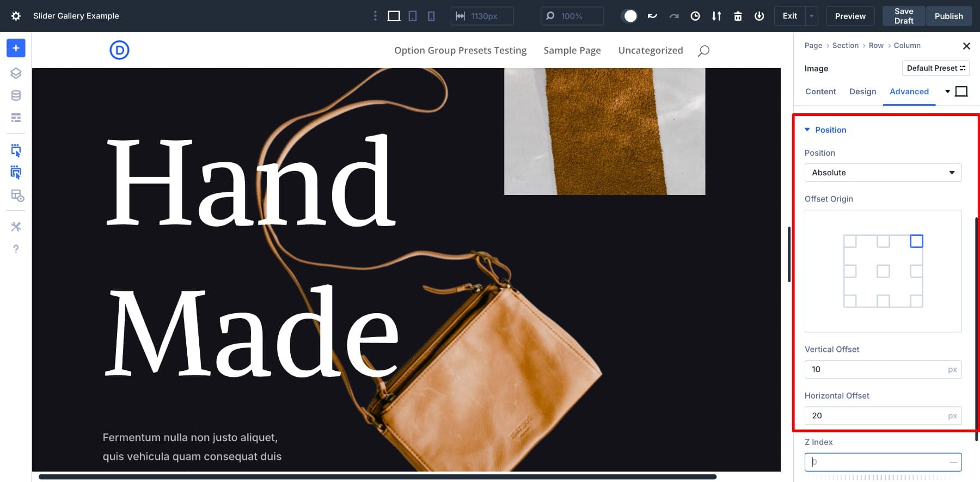Switch to the Content tab
980x482 pixels.
point(820,91)
